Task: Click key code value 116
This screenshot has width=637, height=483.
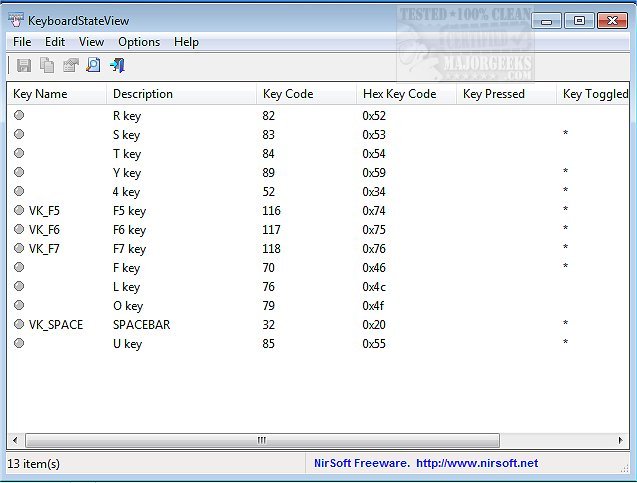Action: tap(271, 211)
